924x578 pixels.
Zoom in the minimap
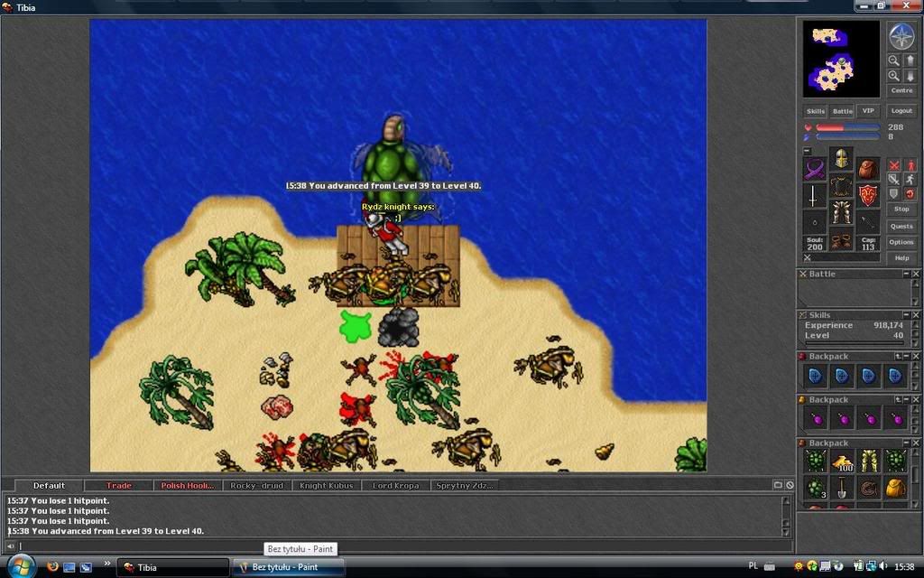[x=894, y=76]
